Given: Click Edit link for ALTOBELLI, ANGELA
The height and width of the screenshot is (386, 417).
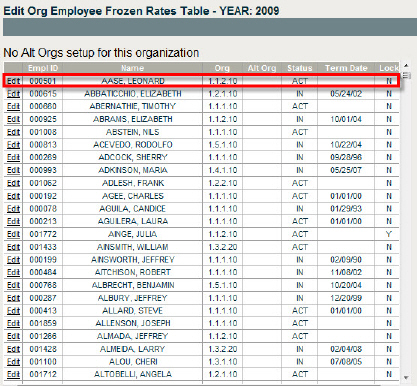Looking at the screenshot, I should tap(13, 374).
